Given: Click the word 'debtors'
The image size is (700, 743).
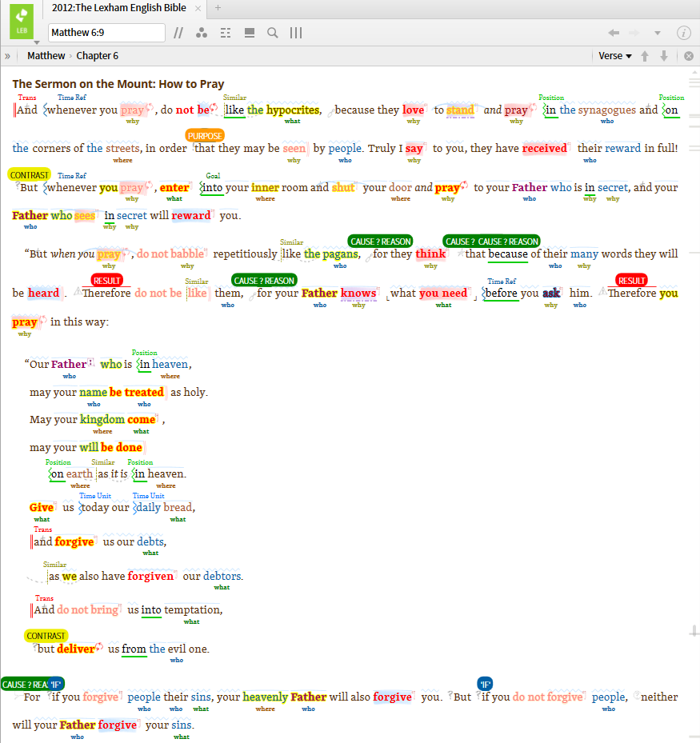Looking at the screenshot, I should (222, 576).
